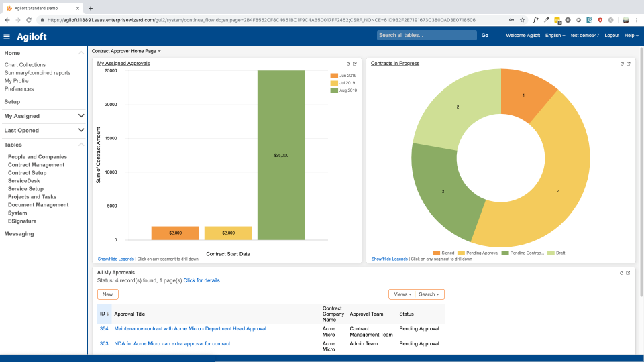
Task: Open the Maintenance contract approval record link
Action: coord(190,329)
